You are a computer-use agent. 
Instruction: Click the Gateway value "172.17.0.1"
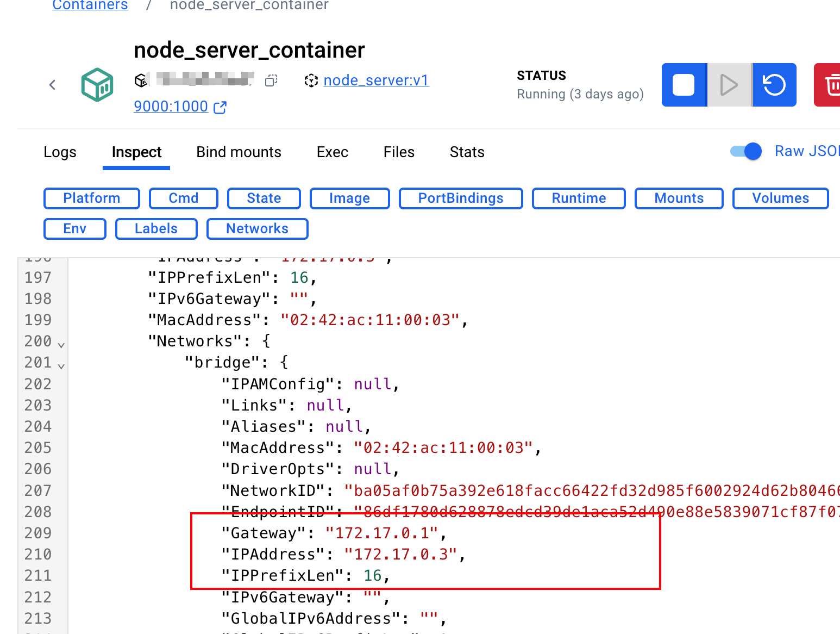pyautogui.click(x=381, y=533)
